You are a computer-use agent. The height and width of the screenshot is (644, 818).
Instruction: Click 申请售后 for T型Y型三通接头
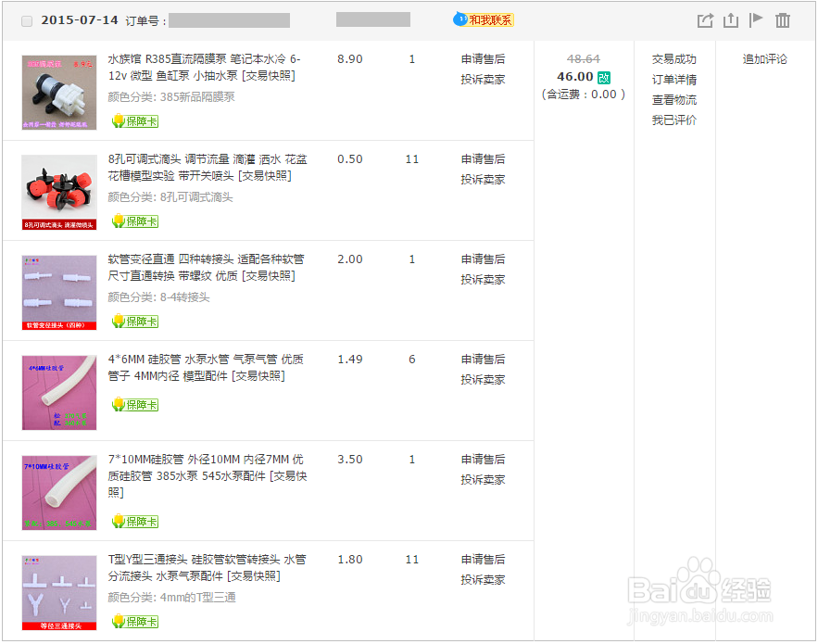pyautogui.click(x=483, y=560)
